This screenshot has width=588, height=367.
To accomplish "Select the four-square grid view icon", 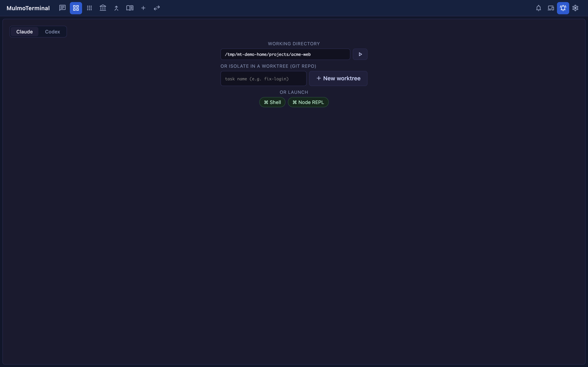I will pos(76,8).
